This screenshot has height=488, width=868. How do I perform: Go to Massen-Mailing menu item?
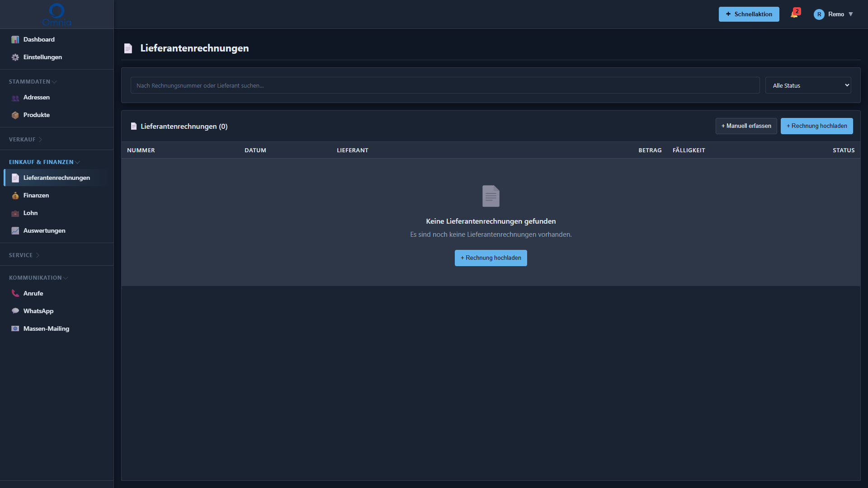[x=46, y=329]
